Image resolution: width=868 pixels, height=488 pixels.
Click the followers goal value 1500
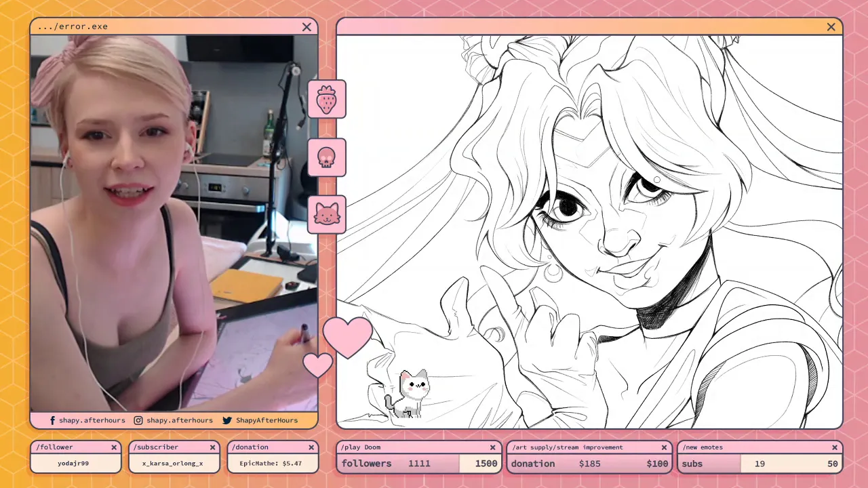click(486, 464)
